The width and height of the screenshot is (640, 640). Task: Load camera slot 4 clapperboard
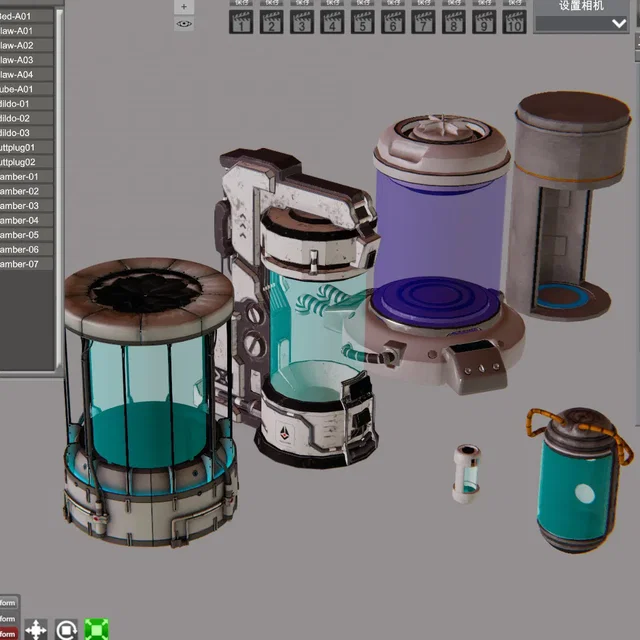click(x=332, y=22)
